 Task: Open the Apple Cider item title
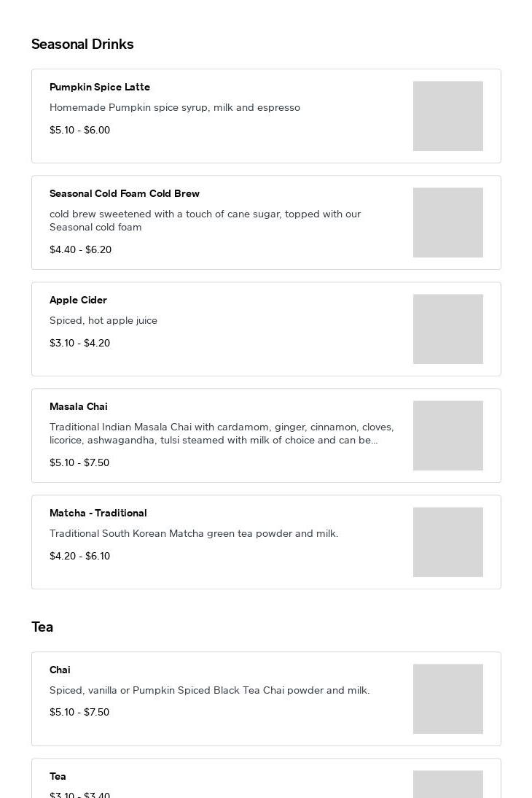point(78,300)
